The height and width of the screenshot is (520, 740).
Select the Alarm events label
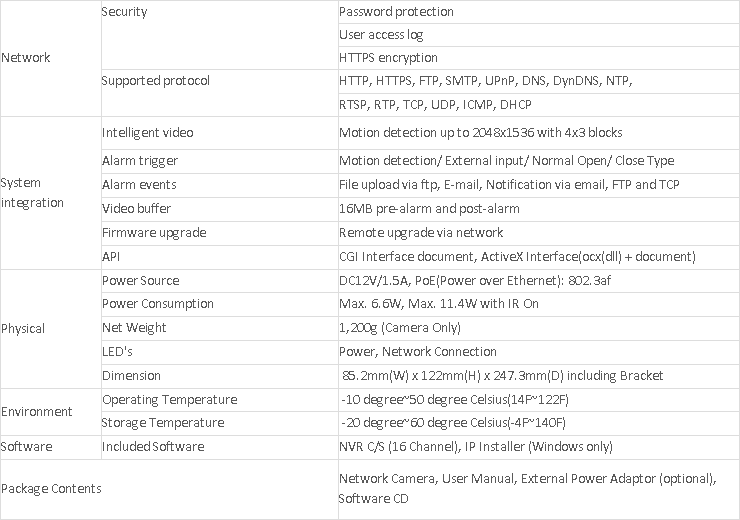tap(139, 185)
